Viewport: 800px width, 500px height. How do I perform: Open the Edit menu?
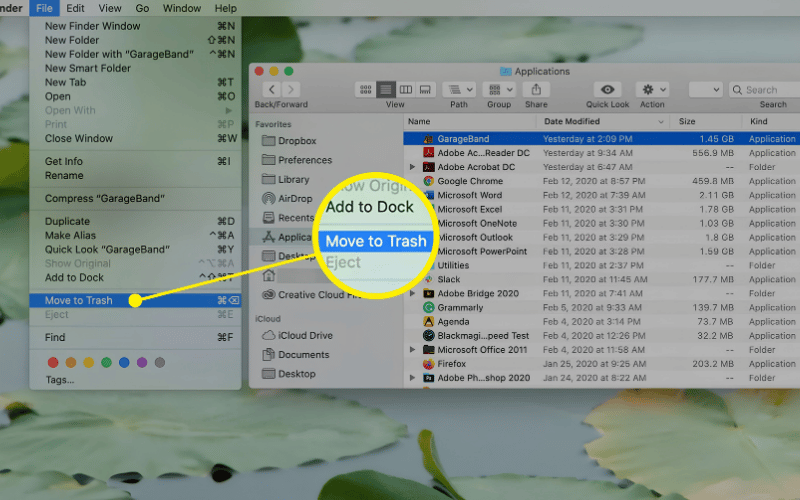[76, 8]
